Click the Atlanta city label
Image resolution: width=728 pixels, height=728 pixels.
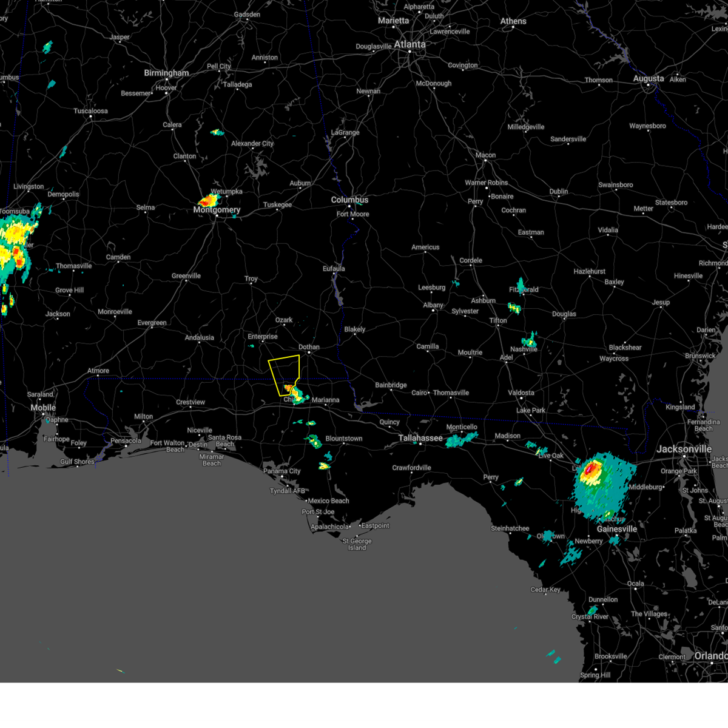410,44
